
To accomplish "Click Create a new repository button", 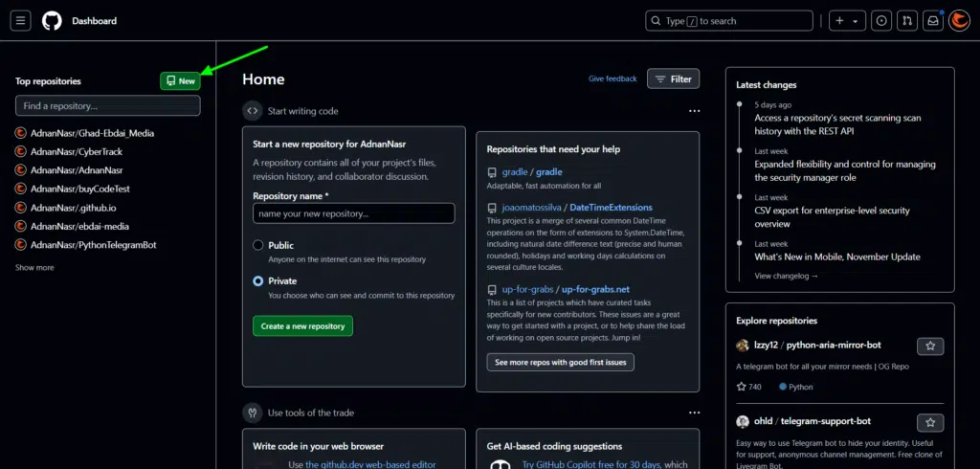I will [302, 325].
